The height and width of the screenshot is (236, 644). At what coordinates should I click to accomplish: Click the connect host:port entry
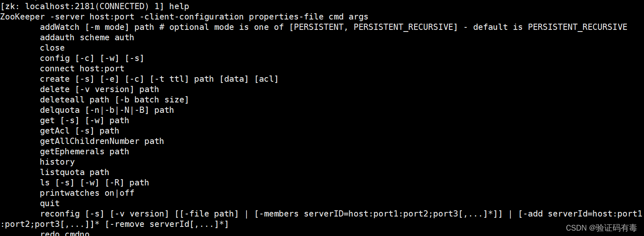[x=82, y=68]
